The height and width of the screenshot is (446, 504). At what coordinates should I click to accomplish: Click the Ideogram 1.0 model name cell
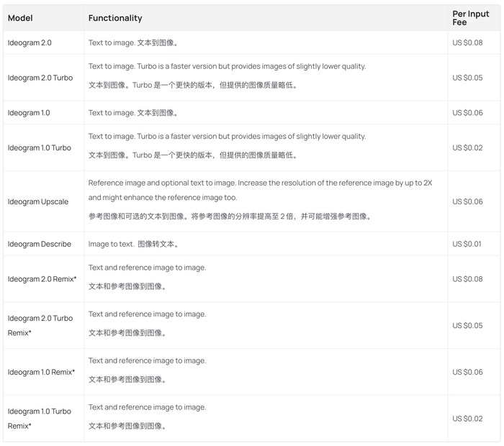29,113
